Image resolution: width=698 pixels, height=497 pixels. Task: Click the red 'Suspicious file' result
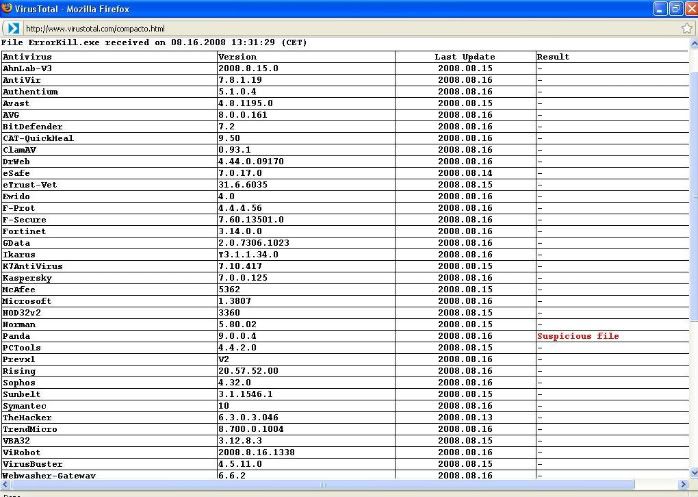(578, 336)
